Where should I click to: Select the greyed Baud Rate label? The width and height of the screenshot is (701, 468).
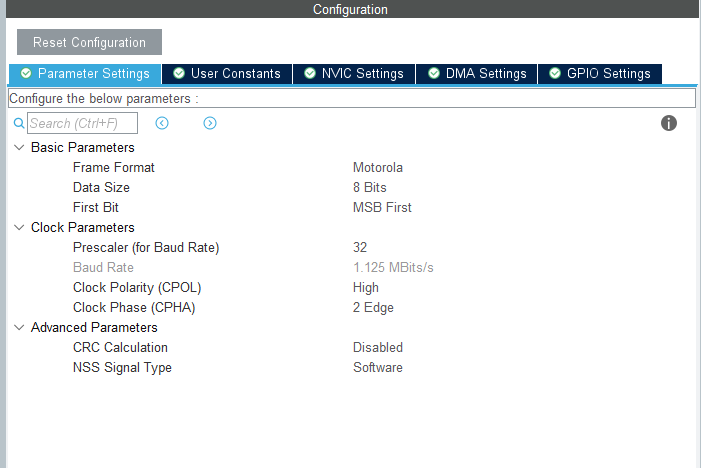coord(103,267)
